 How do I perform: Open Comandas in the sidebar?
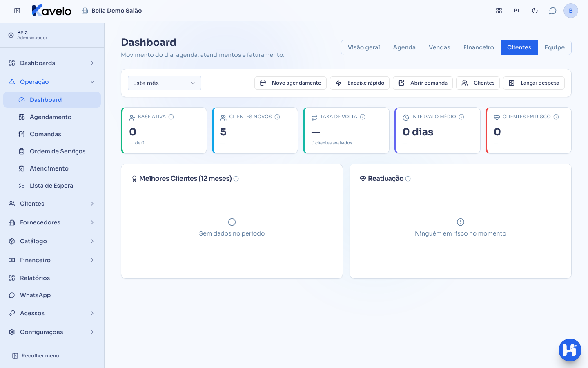tap(52, 134)
